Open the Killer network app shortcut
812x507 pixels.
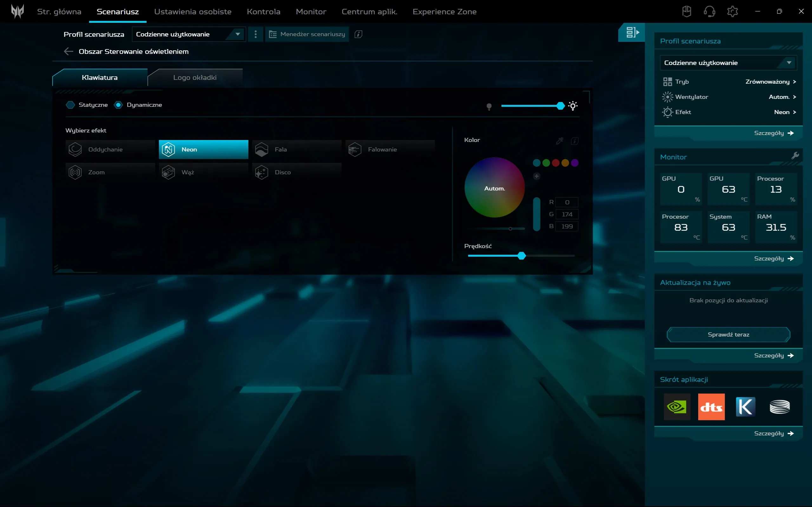point(745,407)
